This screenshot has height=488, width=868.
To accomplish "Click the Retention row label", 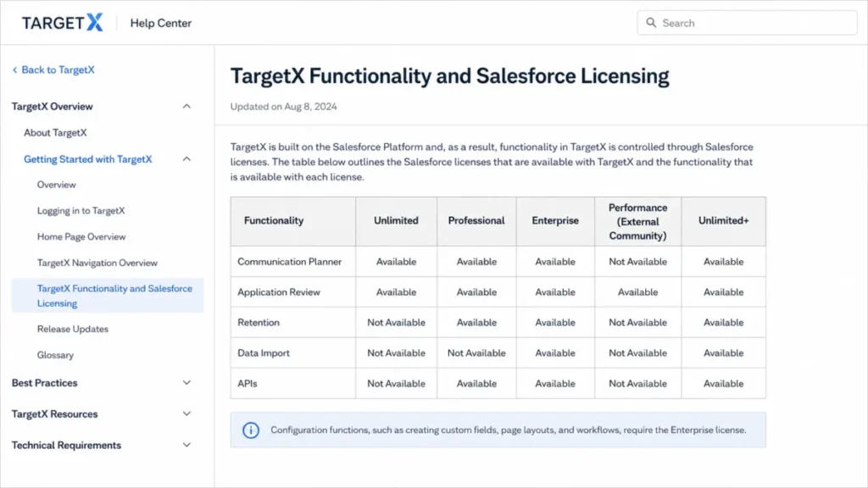I will click(259, 323).
